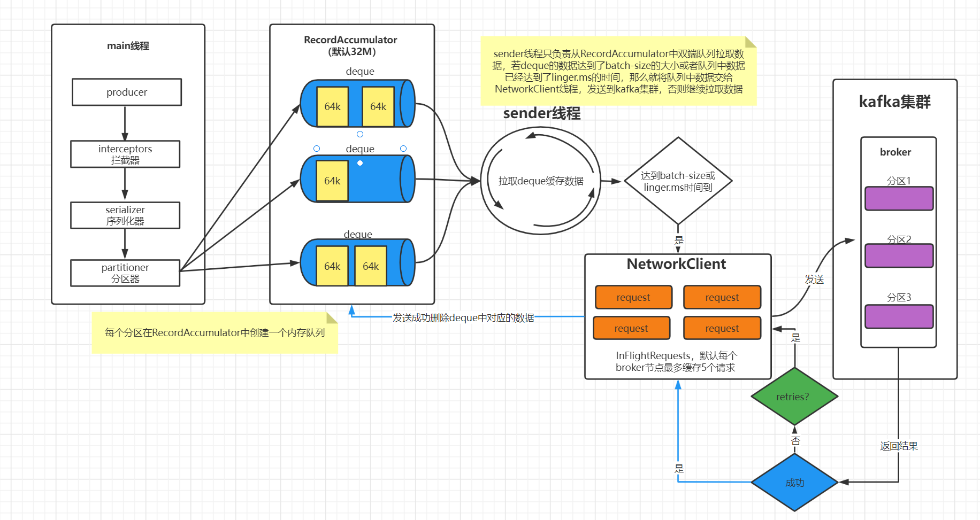Click the 是 label below the batch-size diamond
Screen dimensions: 980x520
tap(679, 240)
